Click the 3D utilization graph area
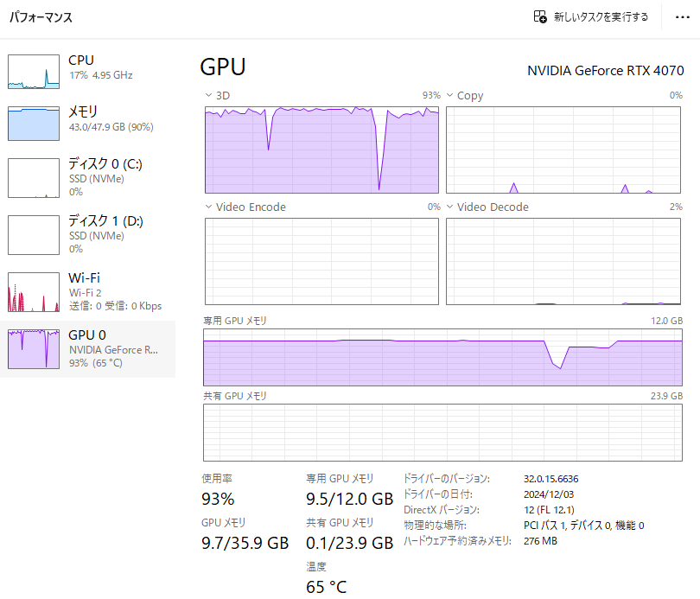Screen dimensions: 700x599 [321, 149]
